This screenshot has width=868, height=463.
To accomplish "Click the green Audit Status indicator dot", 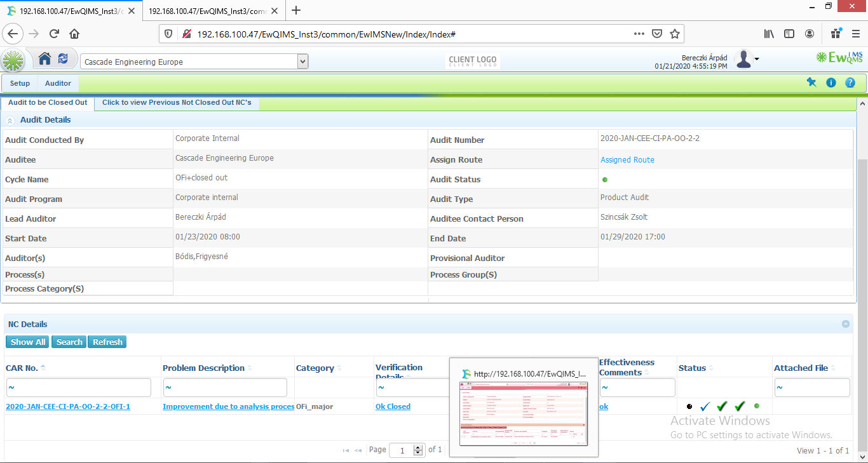I will (x=604, y=180).
